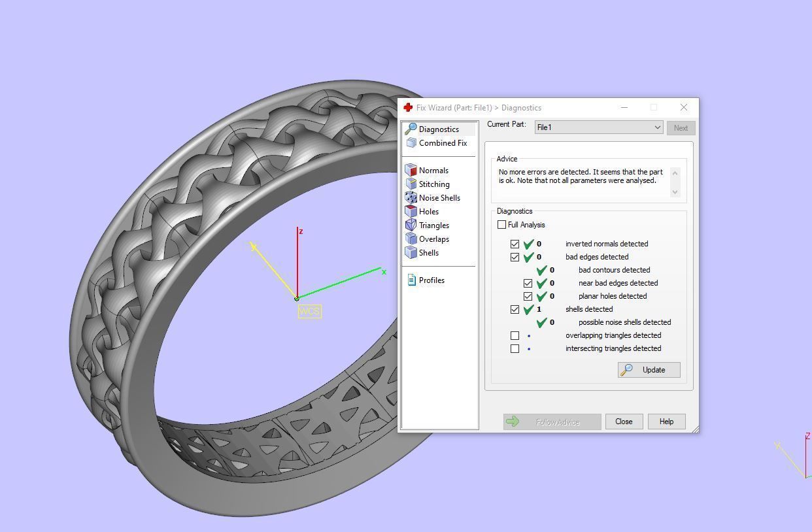Click 'bad contours detected' text
This screenshot has width=812, height=532.
[x=614, y=270]
